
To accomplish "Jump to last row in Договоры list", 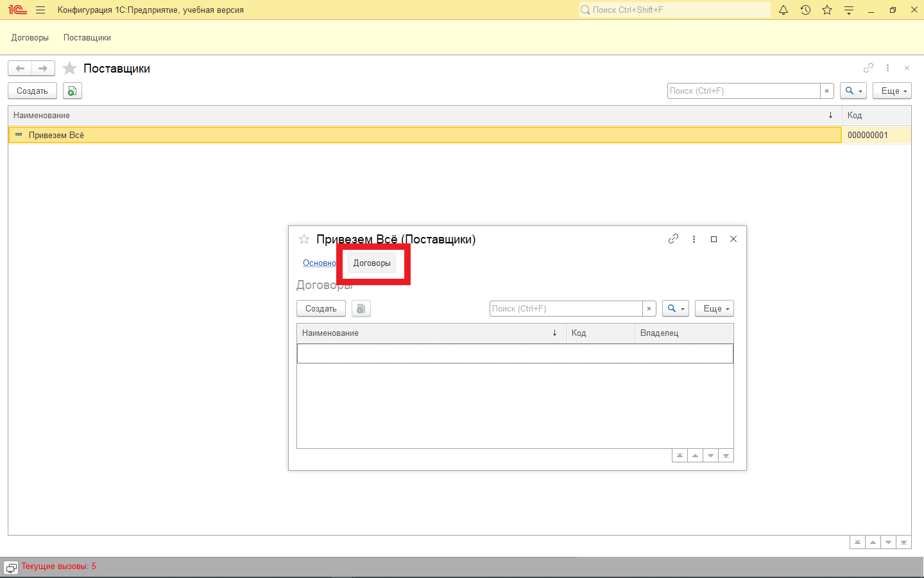I will (x=726, y=456).
